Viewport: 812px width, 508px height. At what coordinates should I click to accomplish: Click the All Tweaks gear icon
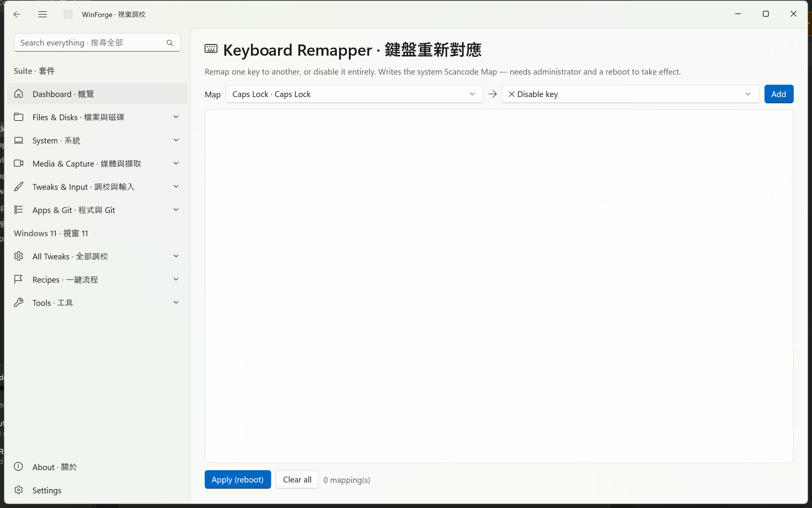19,256
